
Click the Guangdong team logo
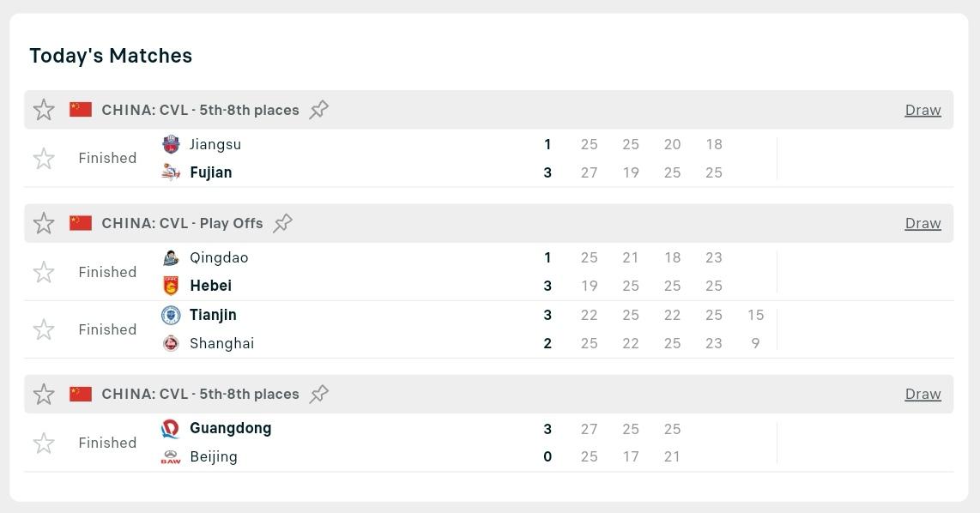tap(171, 428)
